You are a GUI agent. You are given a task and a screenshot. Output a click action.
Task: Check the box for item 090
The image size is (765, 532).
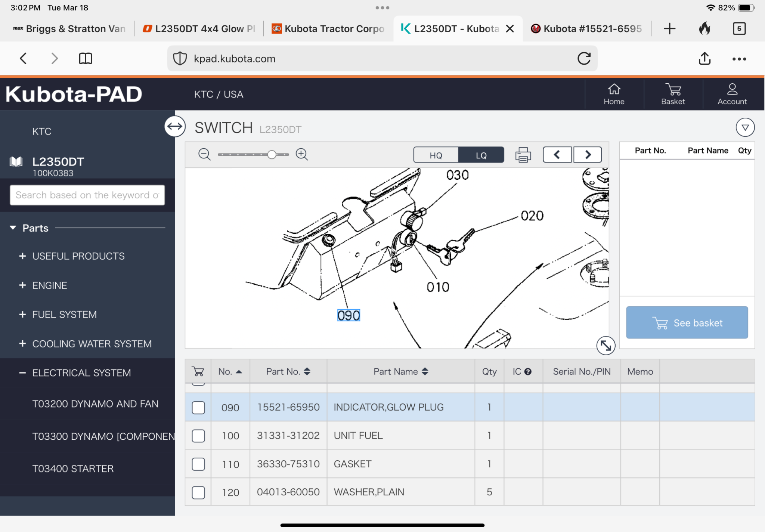pyautogui.click(x=198, y=407)
